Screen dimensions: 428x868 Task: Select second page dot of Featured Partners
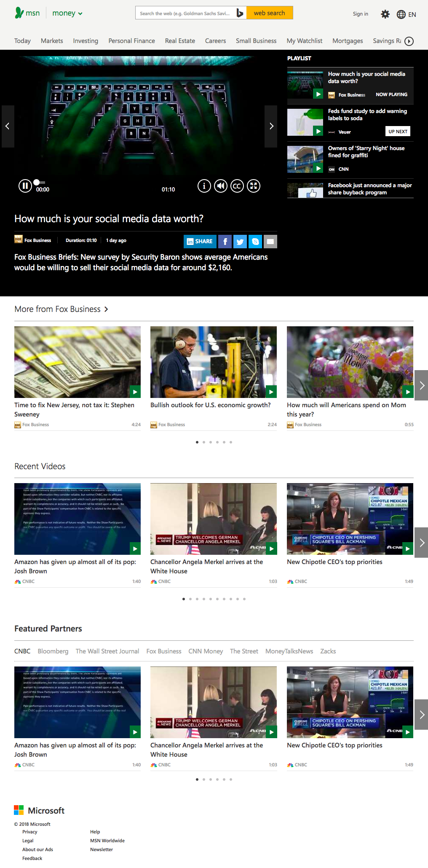[x=204, y=779]
